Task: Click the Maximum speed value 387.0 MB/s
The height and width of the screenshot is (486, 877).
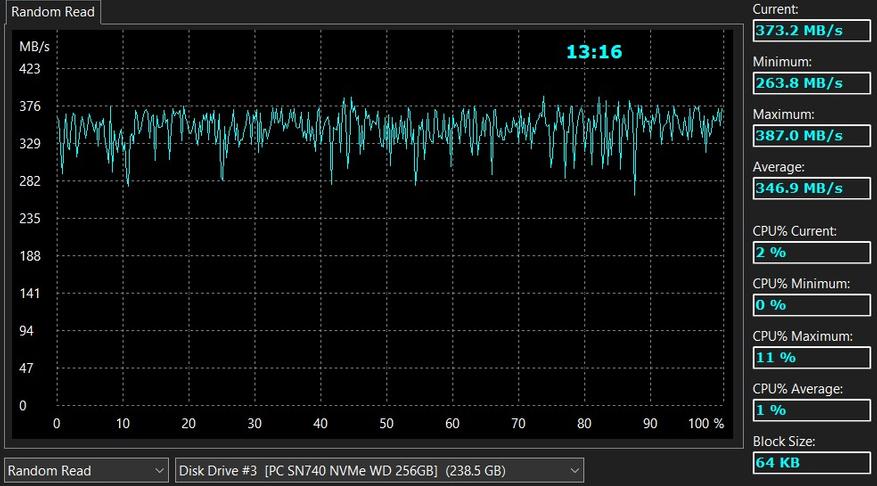Action: 810,136
